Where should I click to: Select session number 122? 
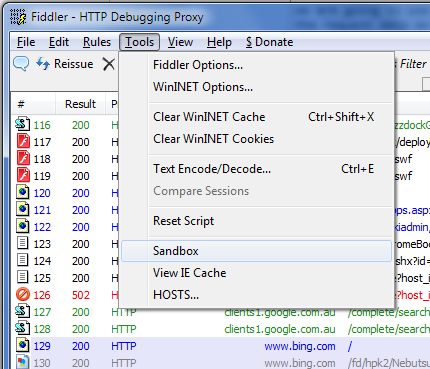pyautogui.click(x=42, y=227)
